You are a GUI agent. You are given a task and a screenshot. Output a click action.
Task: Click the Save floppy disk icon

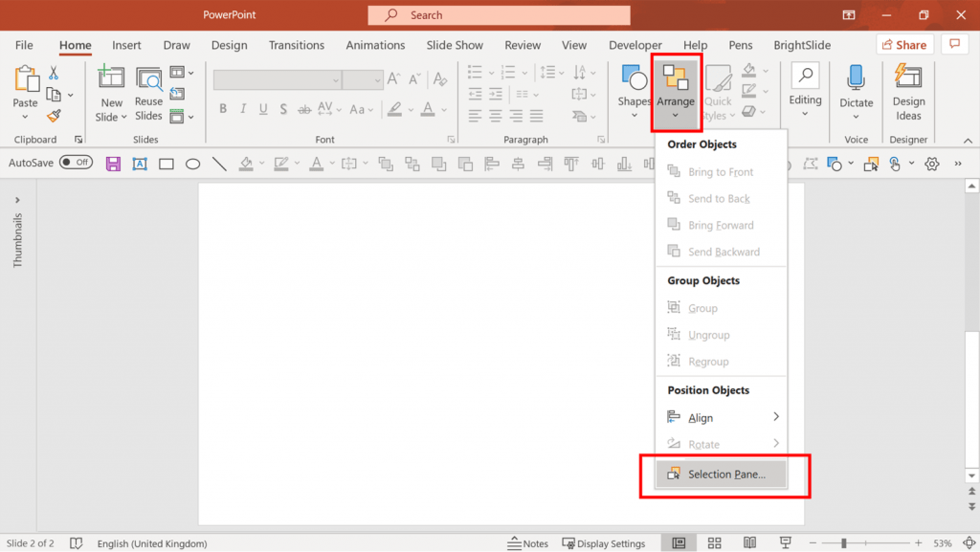coord(113,164)
